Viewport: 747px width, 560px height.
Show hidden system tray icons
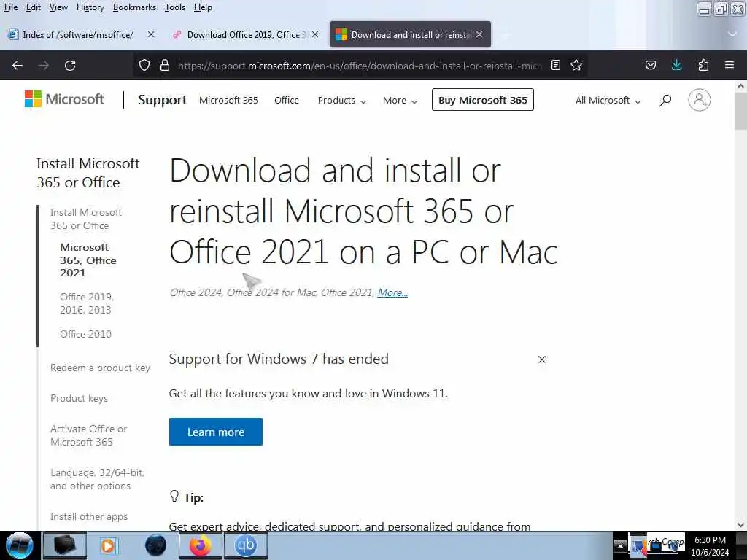pos(620,545)
